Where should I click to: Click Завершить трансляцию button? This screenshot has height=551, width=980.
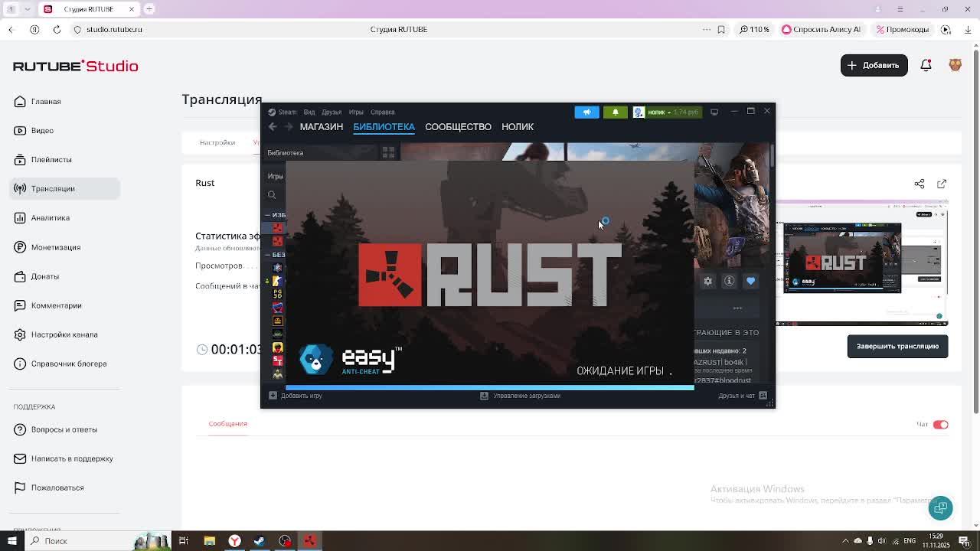tap(897, 346)
